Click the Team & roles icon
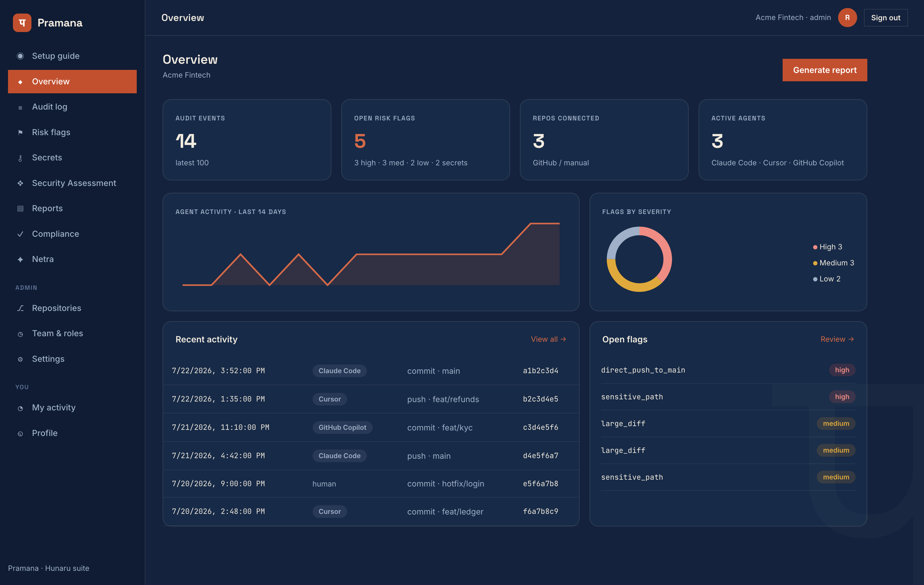The height and width of the screenshot is (585, 924). [20, 334]
